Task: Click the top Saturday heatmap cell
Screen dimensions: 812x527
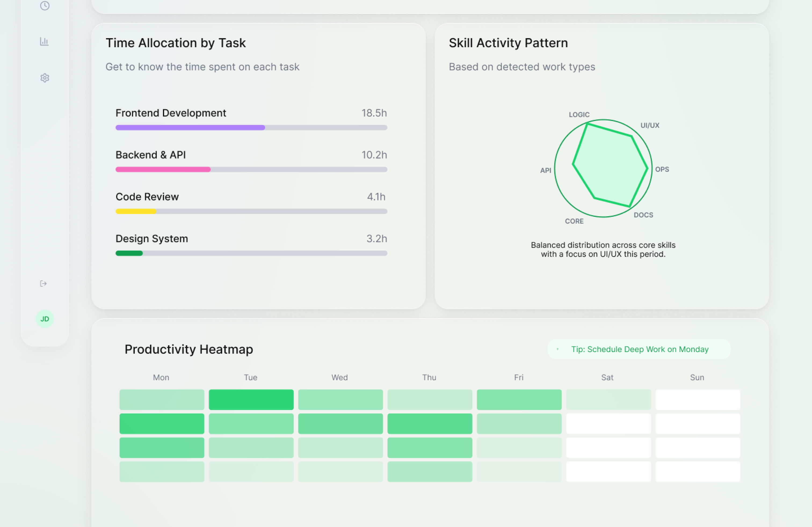Action: coord(608,400)
